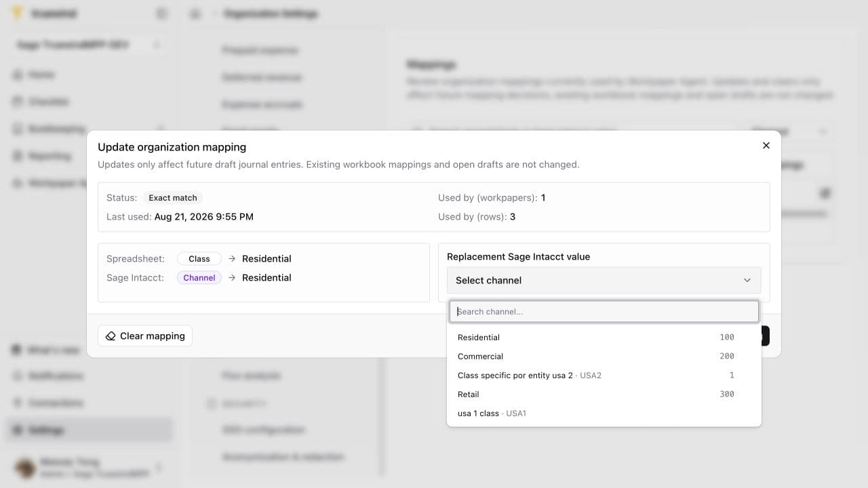Click the Class chip in Spreadsheet row

[199, 259]
